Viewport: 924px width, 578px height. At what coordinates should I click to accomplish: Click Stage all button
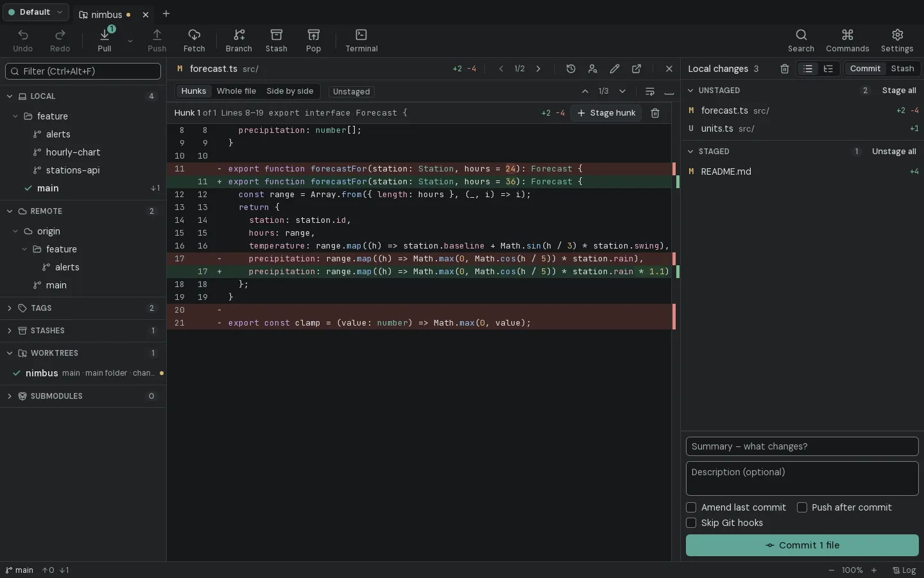899,91
